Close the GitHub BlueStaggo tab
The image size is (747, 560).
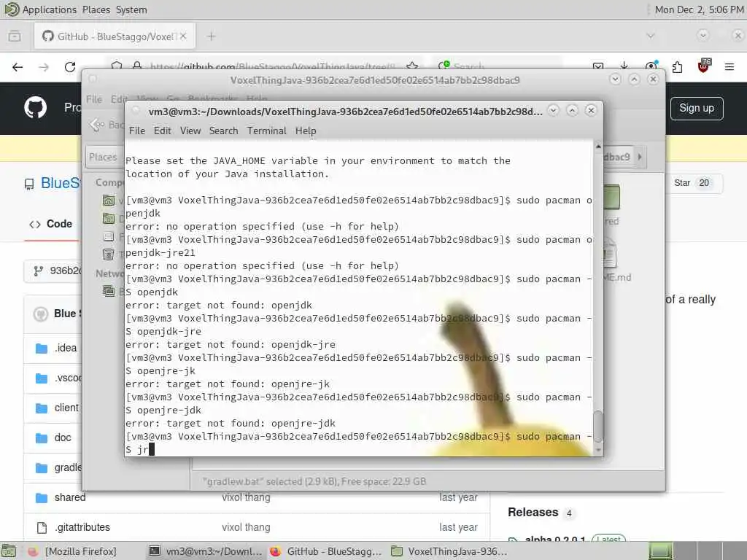(x=183, y=36)
